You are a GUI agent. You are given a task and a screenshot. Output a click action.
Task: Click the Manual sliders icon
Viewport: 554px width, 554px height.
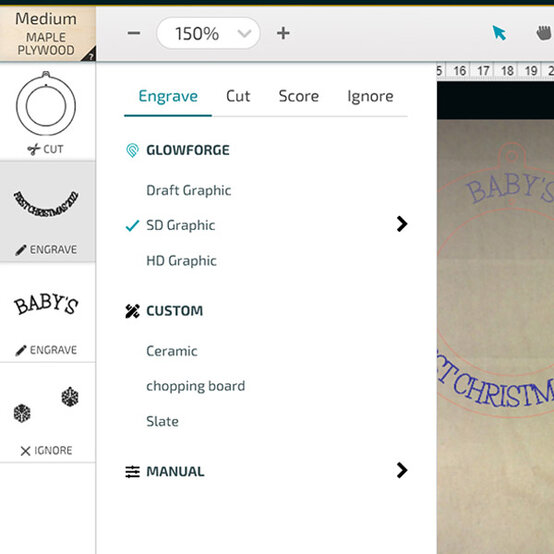click(132, 472)
